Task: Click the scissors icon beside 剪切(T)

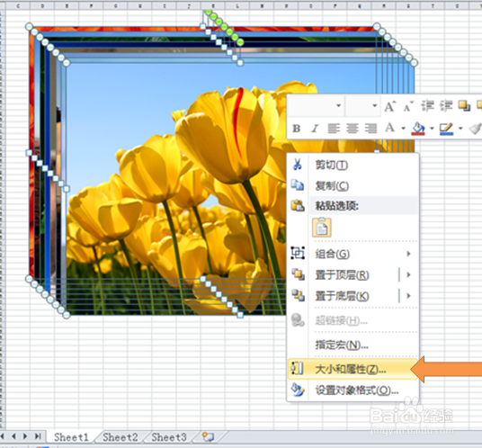Action: (298, 165)
